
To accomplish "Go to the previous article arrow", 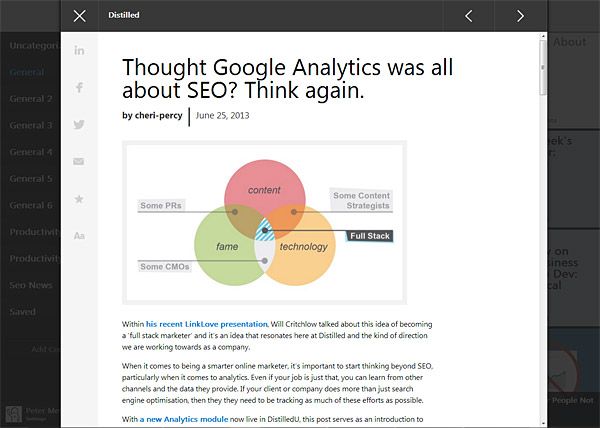I will [x=469, y=16].
